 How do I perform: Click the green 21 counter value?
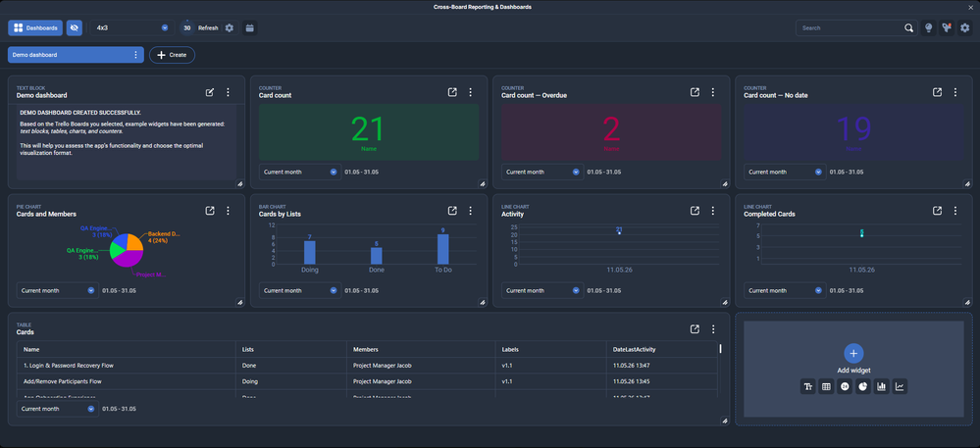pyautogui.click(x=367, y=129)
